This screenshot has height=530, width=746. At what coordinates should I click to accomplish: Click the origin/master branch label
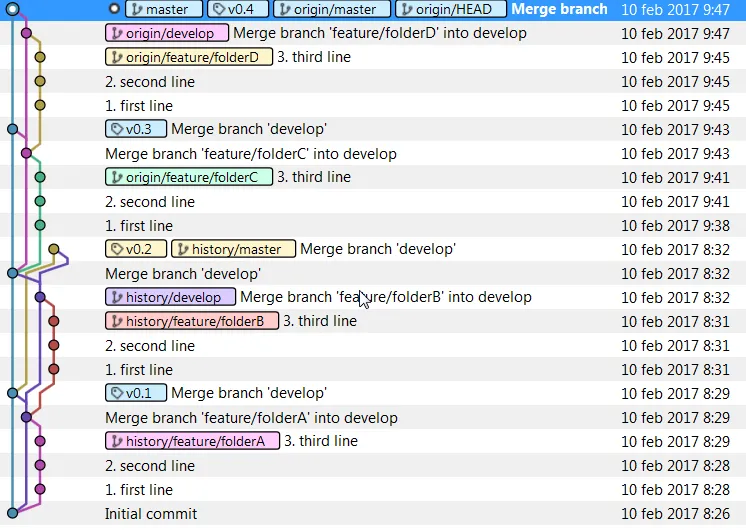[332, 9]
